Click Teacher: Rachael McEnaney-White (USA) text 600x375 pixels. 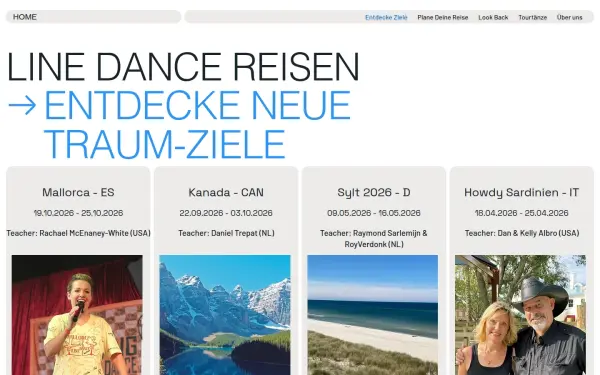[x=78, y=233]
